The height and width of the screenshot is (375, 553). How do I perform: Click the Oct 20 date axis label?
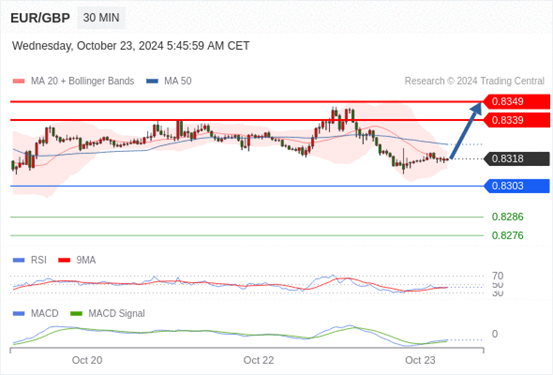tap(87, 360)
